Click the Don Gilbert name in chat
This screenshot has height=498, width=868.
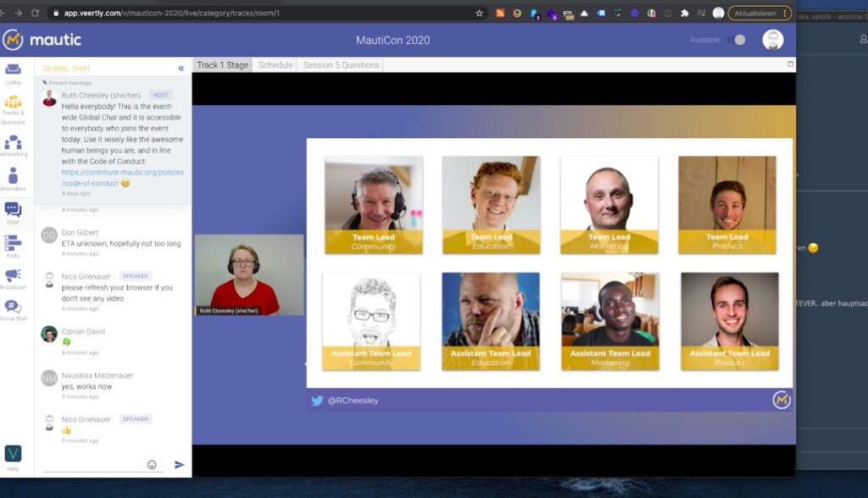pyautogui.click(x=80, y=232)
